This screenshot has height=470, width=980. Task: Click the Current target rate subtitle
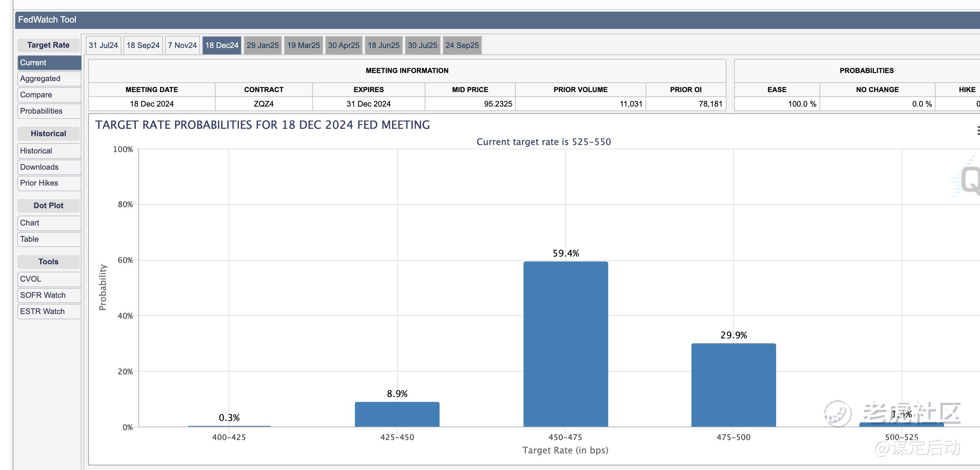[x=544, y=142]
